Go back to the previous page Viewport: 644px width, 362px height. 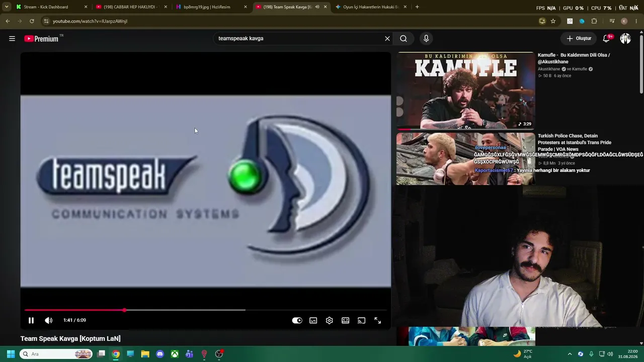coord(8,21)
